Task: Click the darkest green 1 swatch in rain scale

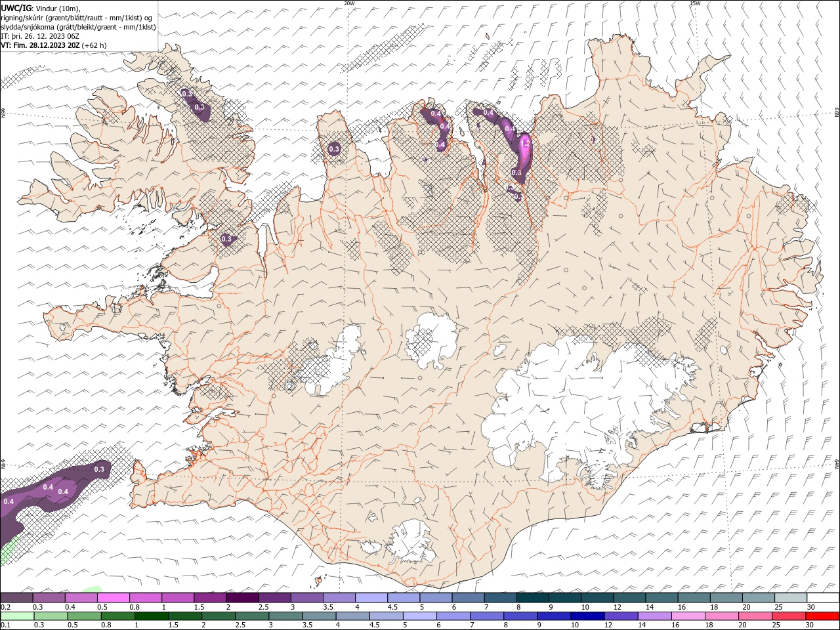Action: pyautogui.click(x=151, y=616)
